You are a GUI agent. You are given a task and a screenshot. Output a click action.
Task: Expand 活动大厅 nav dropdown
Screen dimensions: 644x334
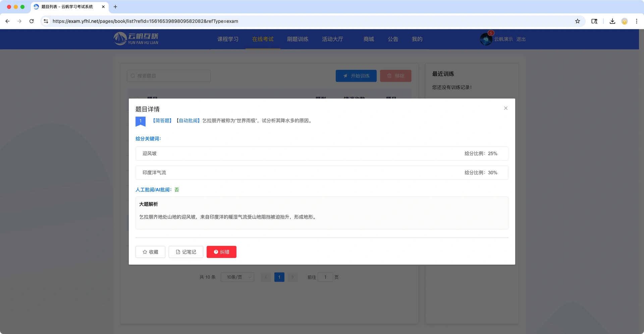[x=336, y=39]
